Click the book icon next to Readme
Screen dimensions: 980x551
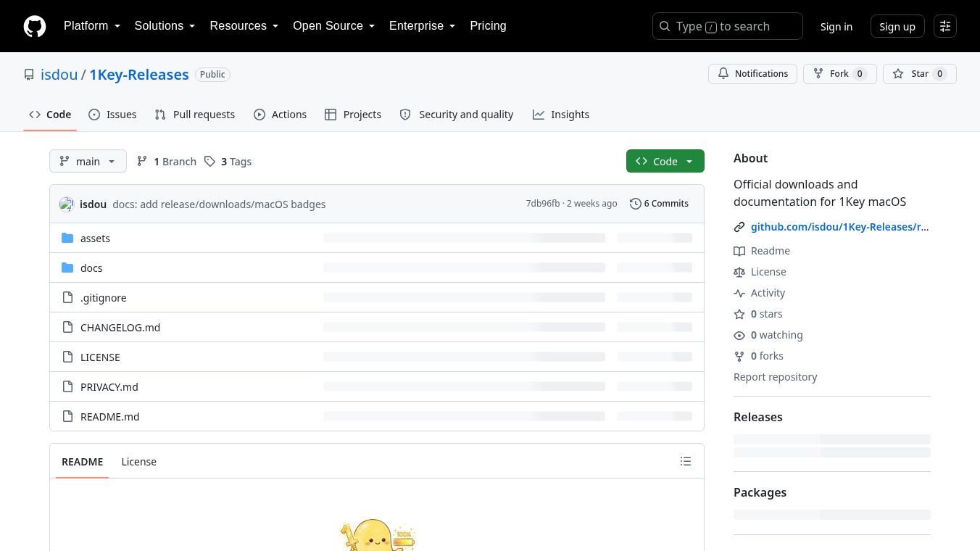pyautogui.click(x=739, y=251)
